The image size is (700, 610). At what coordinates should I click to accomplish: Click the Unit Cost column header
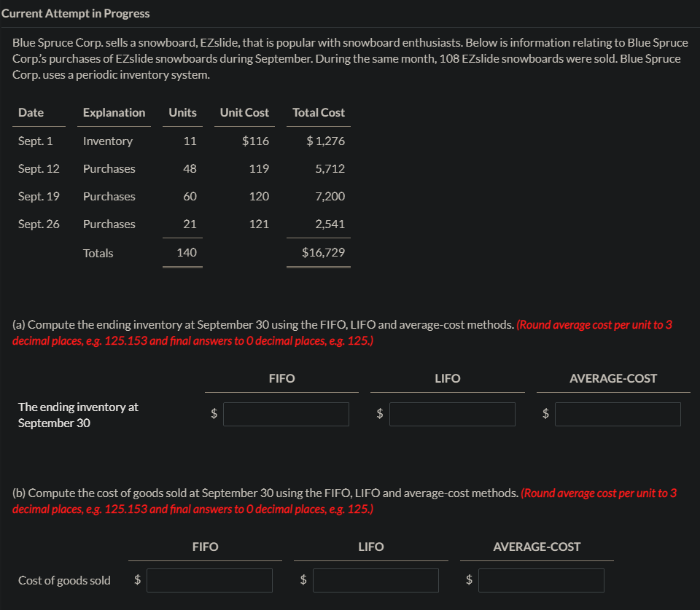tap(244, 112)
